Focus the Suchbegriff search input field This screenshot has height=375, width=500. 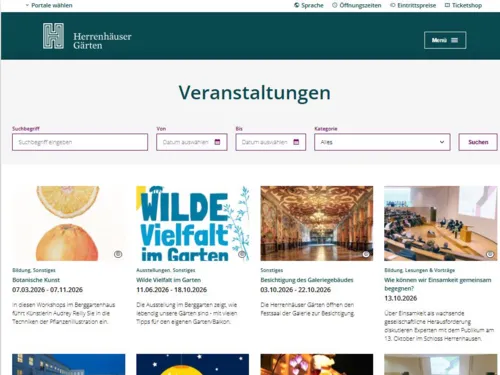(x=80, y=142)
